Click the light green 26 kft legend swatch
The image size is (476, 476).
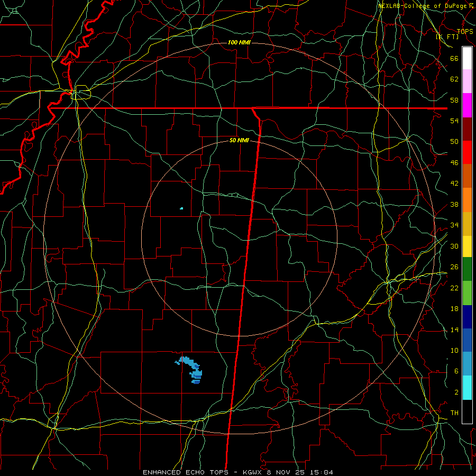tap(467, 293)
